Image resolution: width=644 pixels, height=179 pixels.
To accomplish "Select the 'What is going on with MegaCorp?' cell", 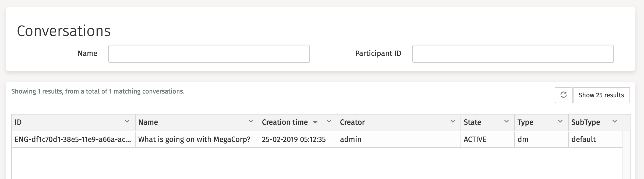I will (x=194, y=139).
